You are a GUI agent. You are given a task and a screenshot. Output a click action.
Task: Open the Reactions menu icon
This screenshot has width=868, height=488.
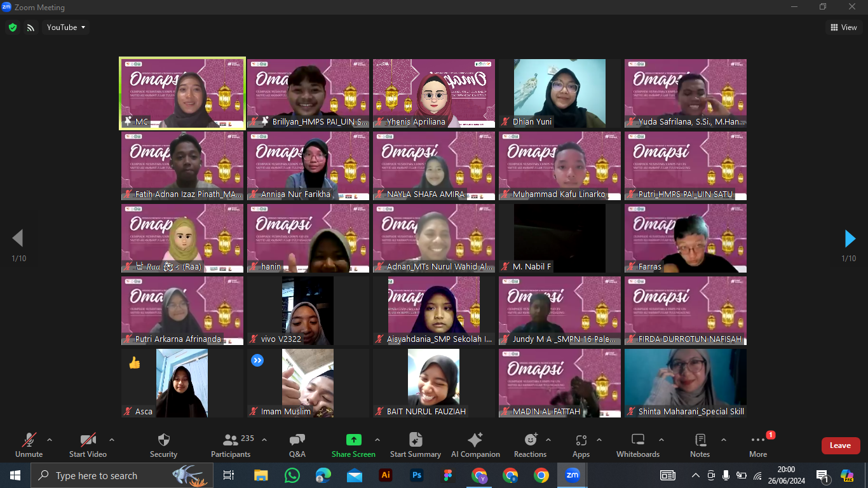pos(531,440)
